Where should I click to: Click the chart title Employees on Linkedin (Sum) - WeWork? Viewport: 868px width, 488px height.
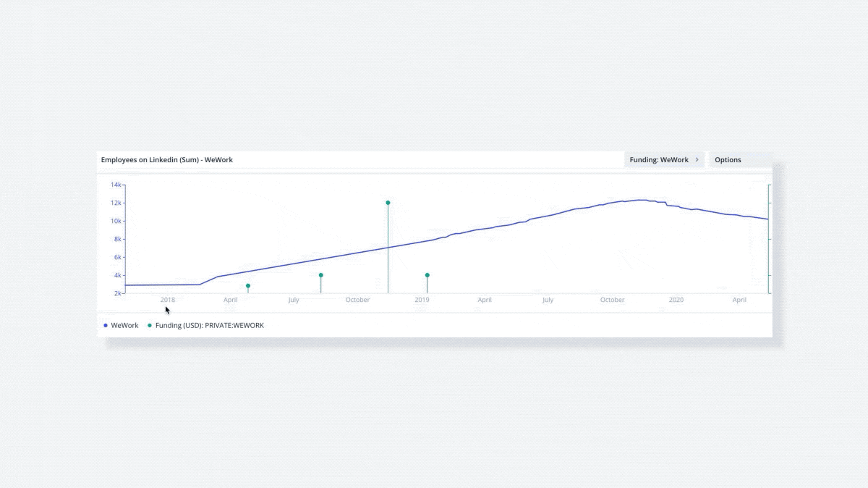(x=167, y=160)
